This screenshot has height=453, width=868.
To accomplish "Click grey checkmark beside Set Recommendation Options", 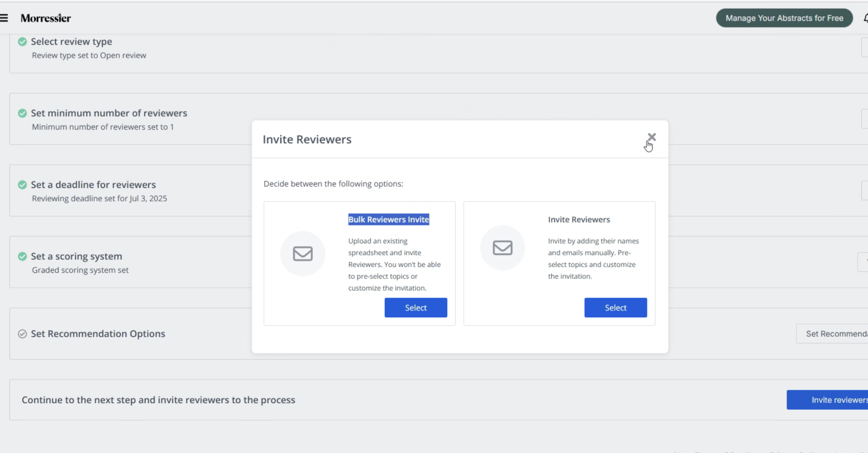I will coord(22,334).
